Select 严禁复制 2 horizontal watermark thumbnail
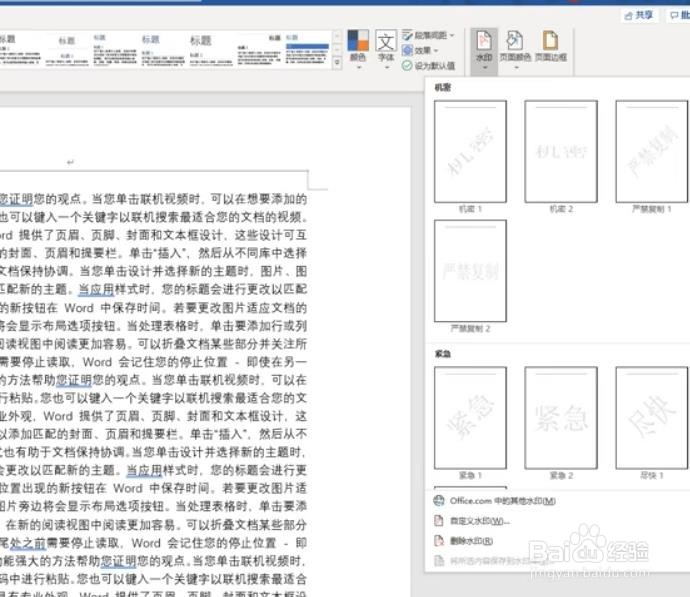The height and width of the screenshot is (597, 690). click(470, 271)
